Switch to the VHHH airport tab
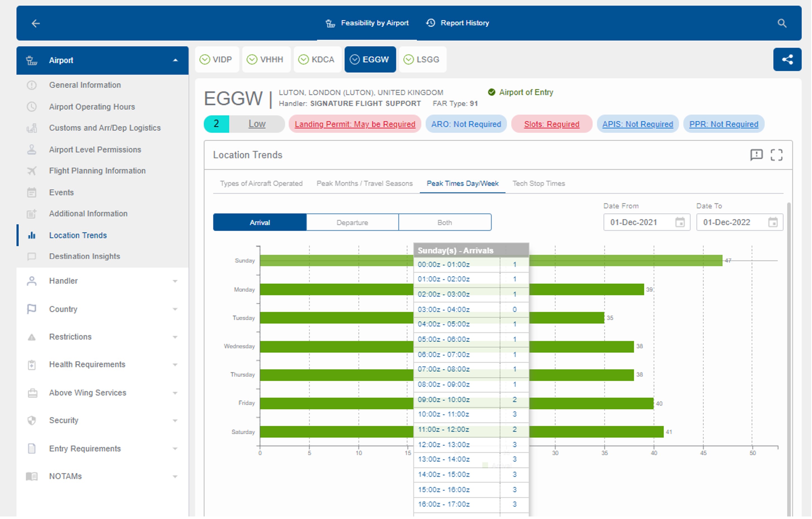The image size is (812, 519). (x=266, y=60)
